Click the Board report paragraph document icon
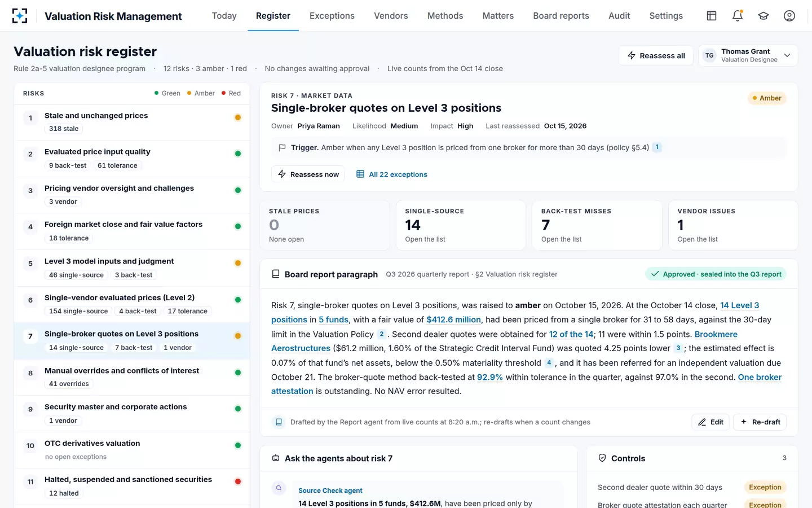This screenshot has height=508, width=812. point(276,274)
